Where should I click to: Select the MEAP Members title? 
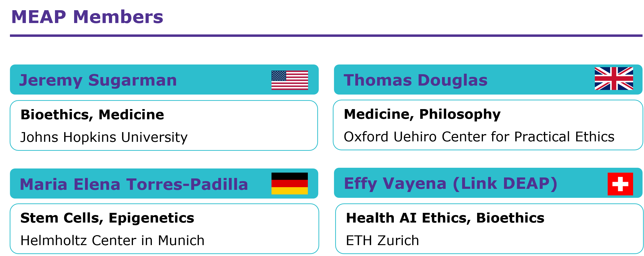pyautogui.click(x=87, y=17)
